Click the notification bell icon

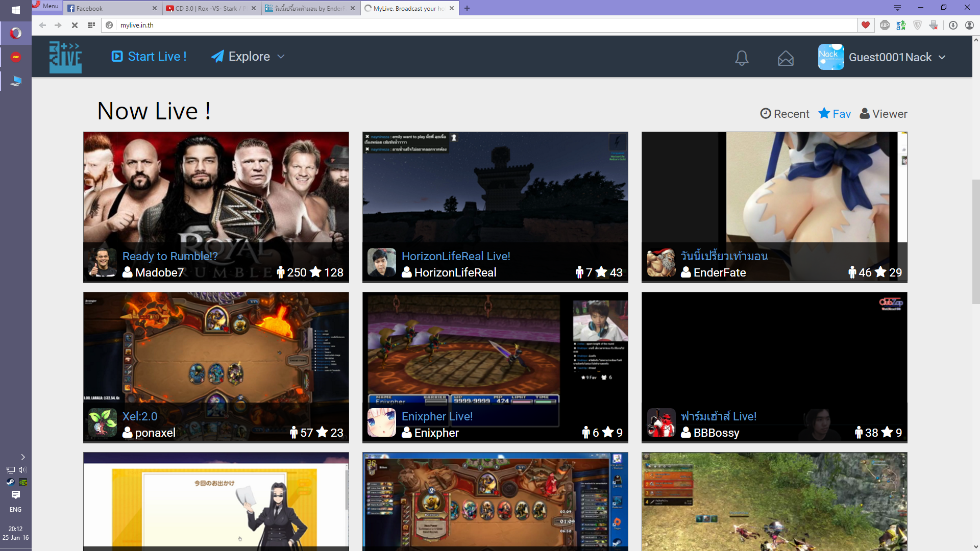[742, 58]
